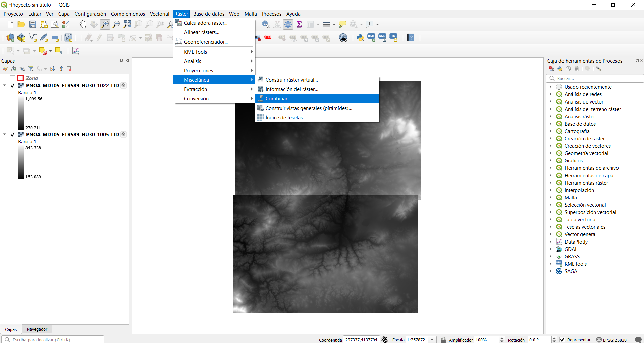Click the Help question mark toolbar icon

point(411,38)
